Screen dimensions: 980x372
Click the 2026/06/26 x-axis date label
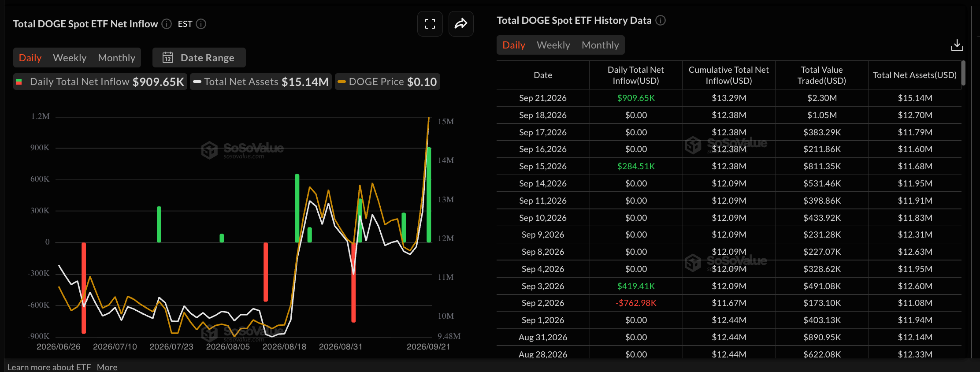click(59, 347)
